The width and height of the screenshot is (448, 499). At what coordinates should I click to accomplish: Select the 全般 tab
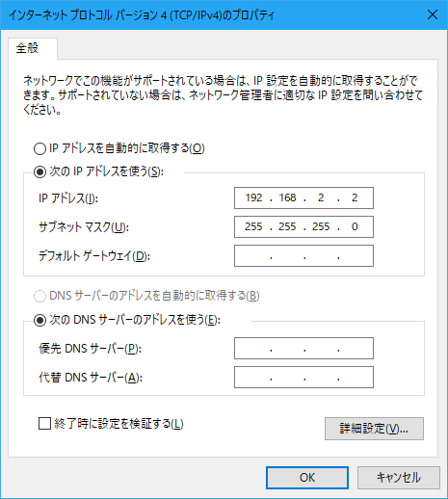[28, 48]
